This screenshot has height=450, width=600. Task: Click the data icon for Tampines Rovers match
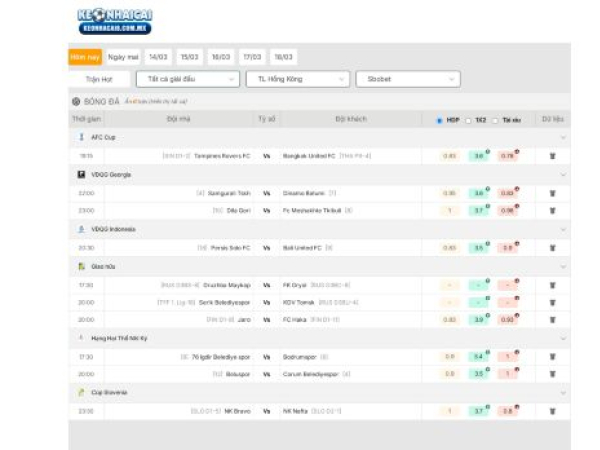[552, 156]
